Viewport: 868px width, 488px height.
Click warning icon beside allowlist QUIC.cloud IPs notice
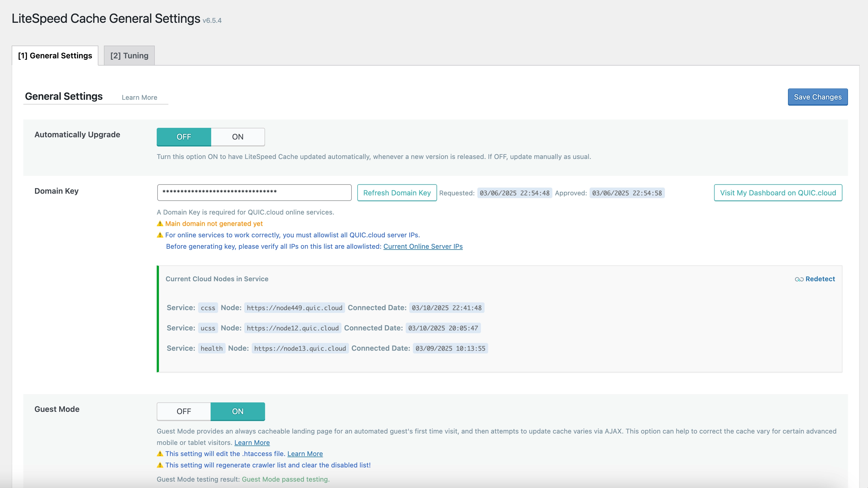point(160,235)
